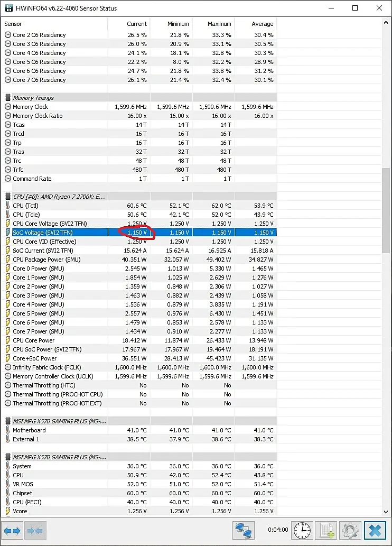Click the shrink columns arrows button
The image size is (392, 546).
tap(35, 531)
